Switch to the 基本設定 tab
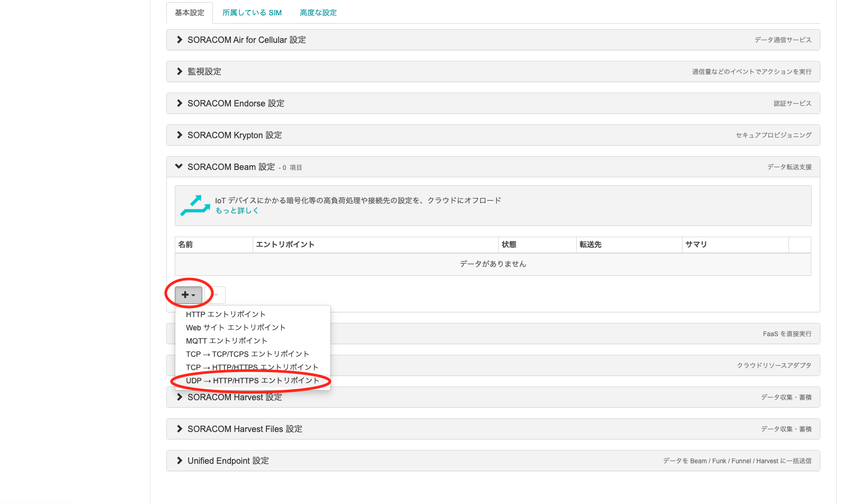 pyautogui.click(x=190, y=13)
